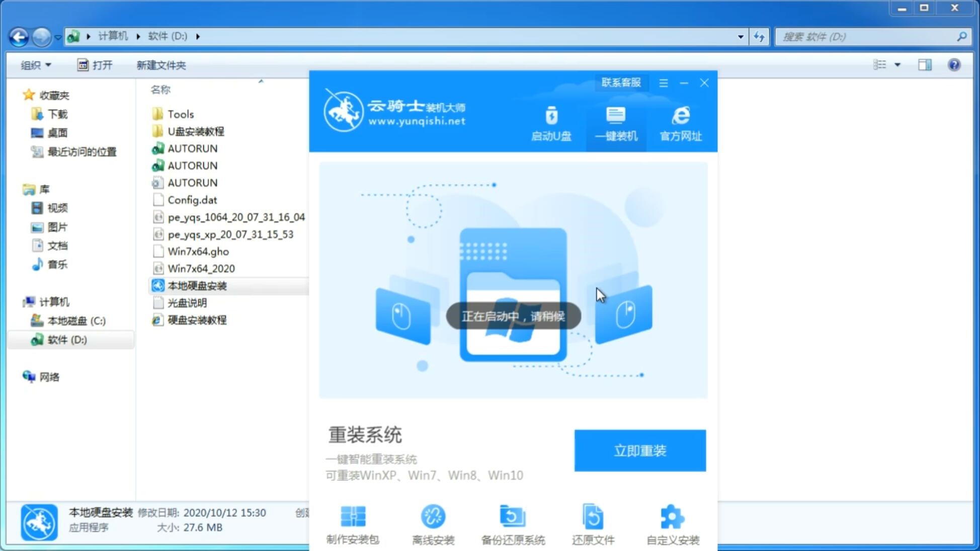Click the 立即重装 (Reinstall Now) button
980x551 pixels.
[x=640, y=450]
